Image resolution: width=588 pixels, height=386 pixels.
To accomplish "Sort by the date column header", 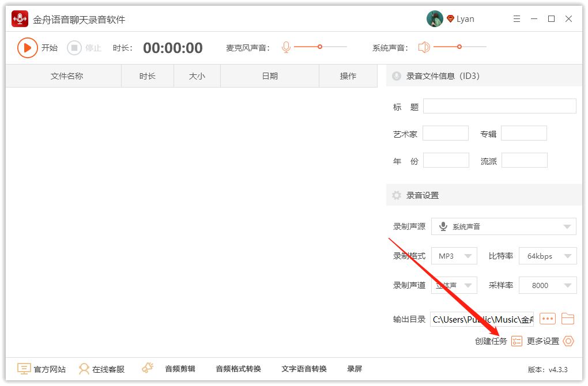I will point(270,76).
